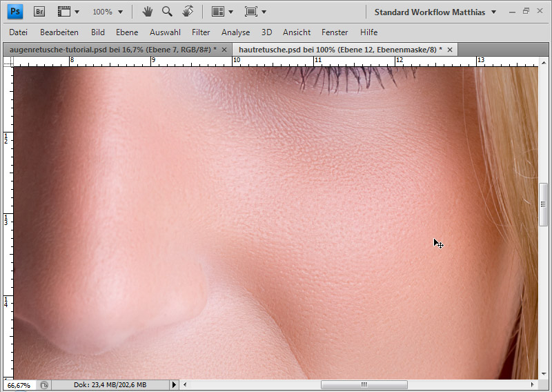Click the vertical scrollbar thumb
The width and height of the screenshot is (552, 392).
544,205
